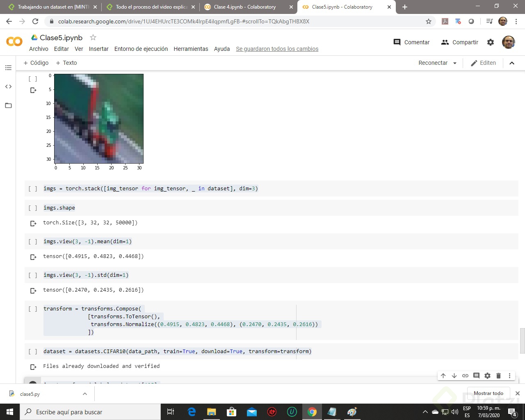This screenshot has width=525, height=420.
Task: Click the CIFAR image plot output
Action: pos(99,119)
